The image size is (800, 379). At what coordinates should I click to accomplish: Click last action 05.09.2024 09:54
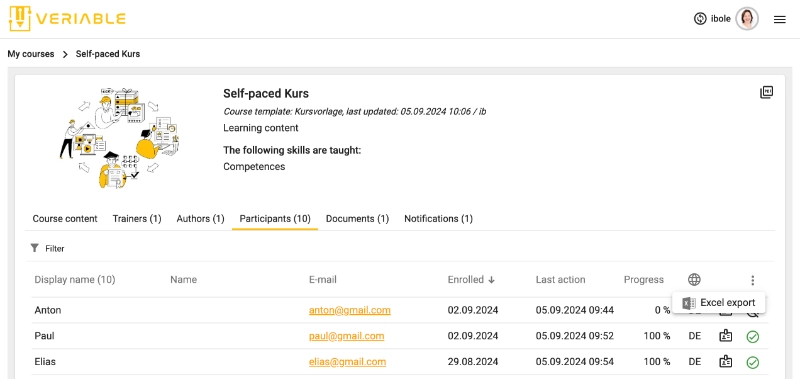(574, 362)
